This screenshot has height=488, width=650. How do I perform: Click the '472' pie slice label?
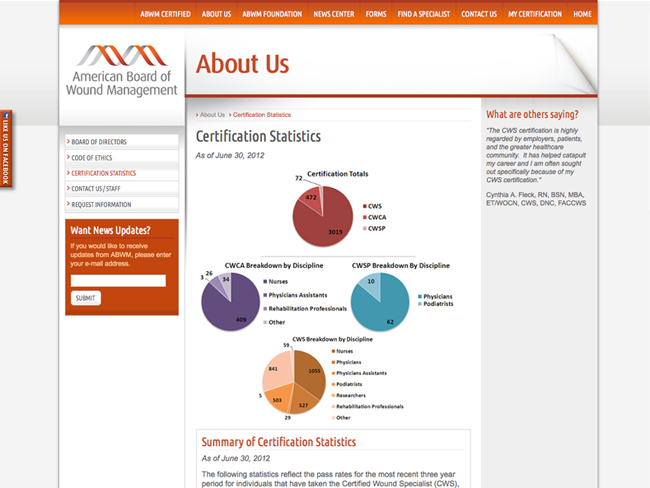(x=311, y=197)
